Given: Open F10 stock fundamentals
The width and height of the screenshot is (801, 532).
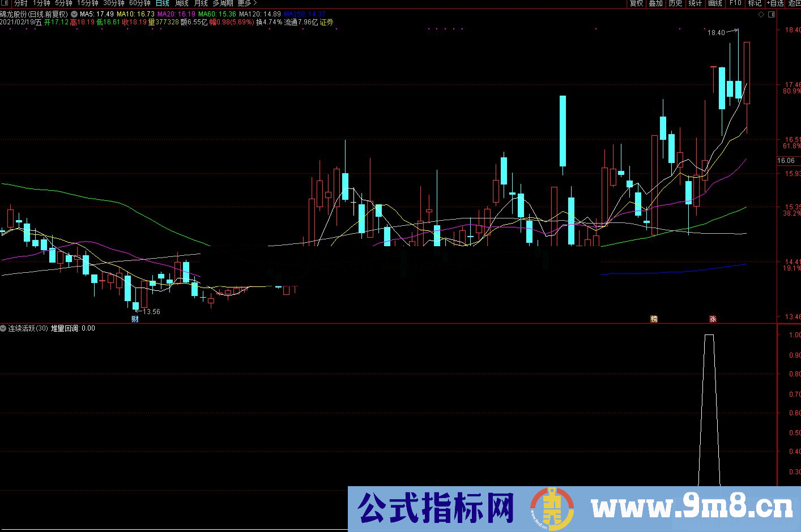Looking at the screenshot, I should pos(734,3).
